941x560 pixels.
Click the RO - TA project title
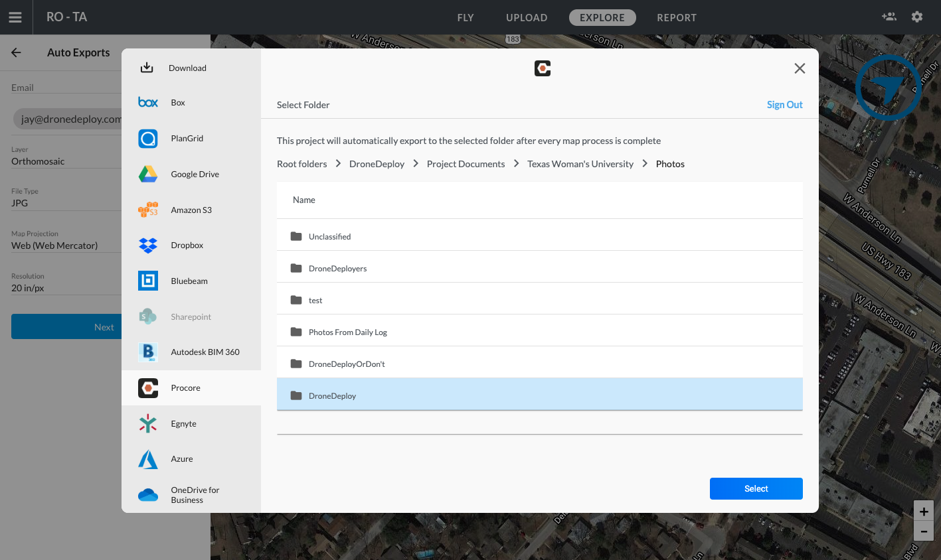coord(66,17)
